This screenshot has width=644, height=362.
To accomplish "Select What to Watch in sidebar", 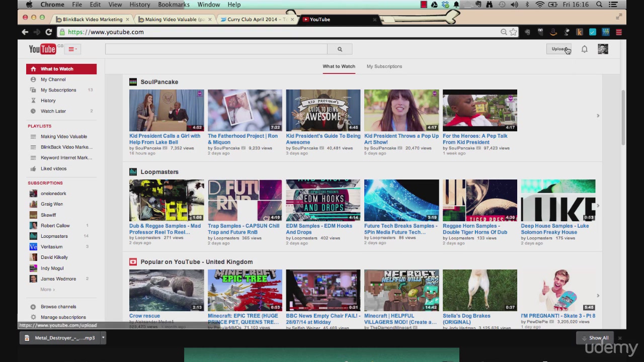I will tap(61, 69).
